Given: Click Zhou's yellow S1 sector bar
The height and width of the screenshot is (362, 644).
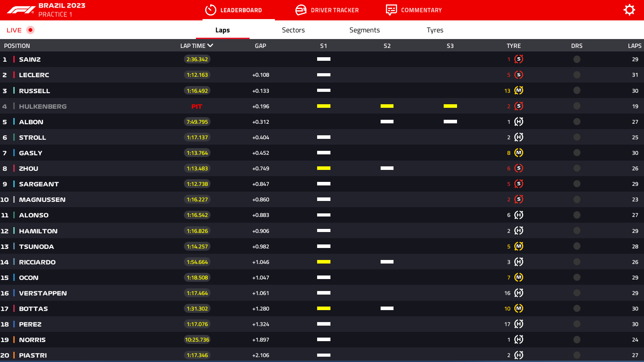Looking at the screenshot, I should click(x=323, y=168).
